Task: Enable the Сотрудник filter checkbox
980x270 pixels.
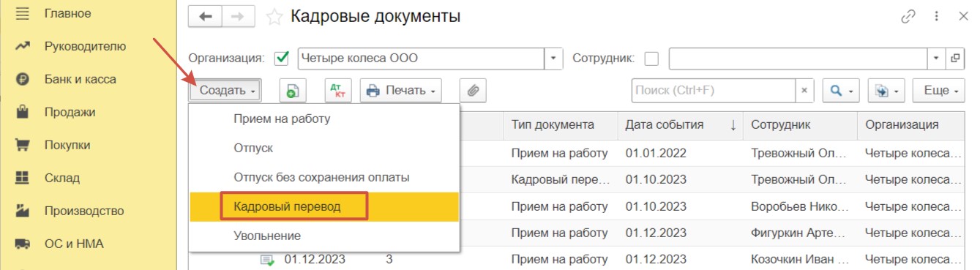Action: (x=651, y=58)
